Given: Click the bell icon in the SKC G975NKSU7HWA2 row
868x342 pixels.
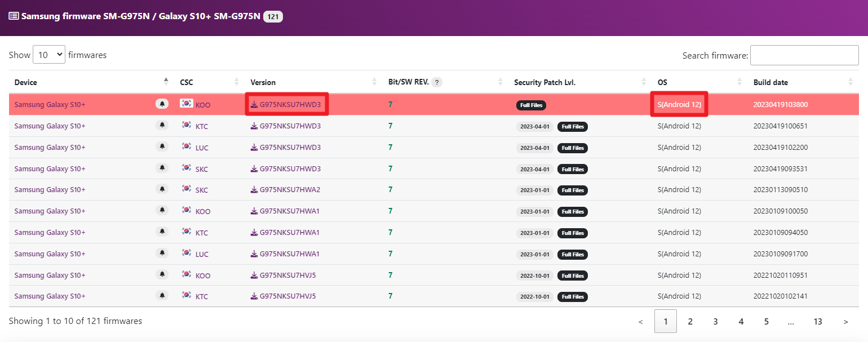Looking at the screenshot, I should click(x=162, y=189).
